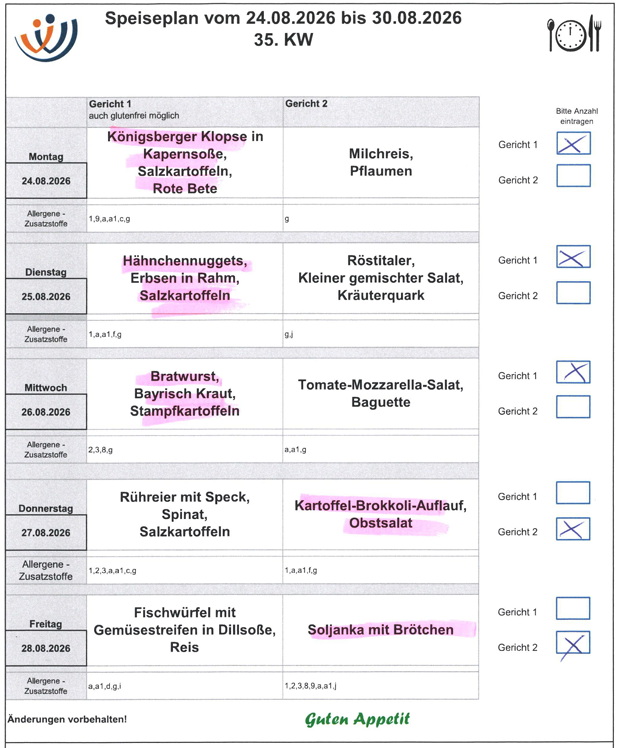This screenshot has width=617, height=748.
Task: Toggle Tuesday's crossed Gericht 1 box
Action: point(574,257)
